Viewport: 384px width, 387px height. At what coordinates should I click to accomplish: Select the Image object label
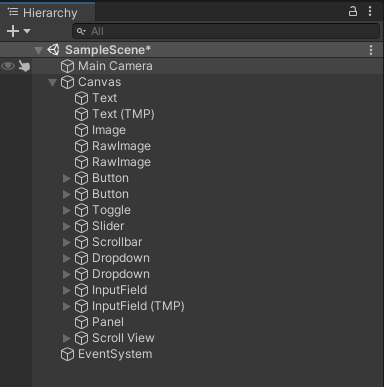click(109, 130)
